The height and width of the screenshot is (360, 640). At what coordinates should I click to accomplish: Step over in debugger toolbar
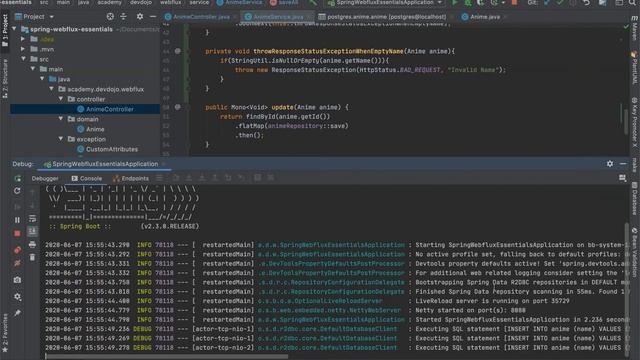point(176,178)
